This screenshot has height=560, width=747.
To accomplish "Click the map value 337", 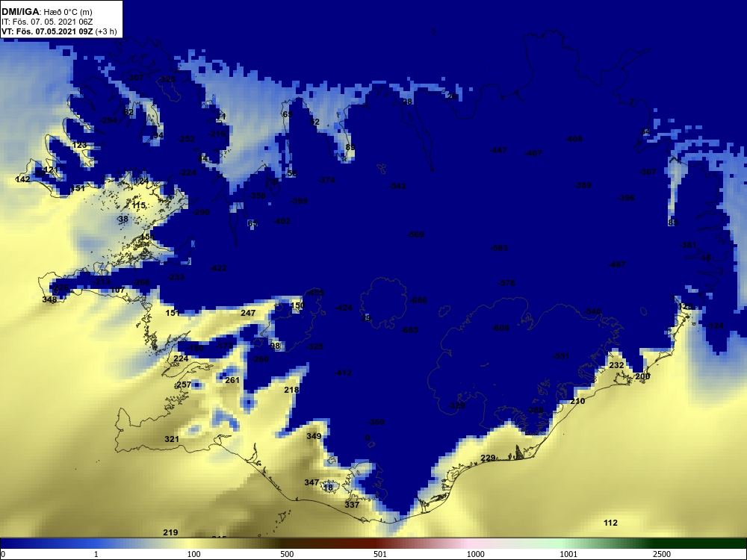I will (x=352, y=505).
